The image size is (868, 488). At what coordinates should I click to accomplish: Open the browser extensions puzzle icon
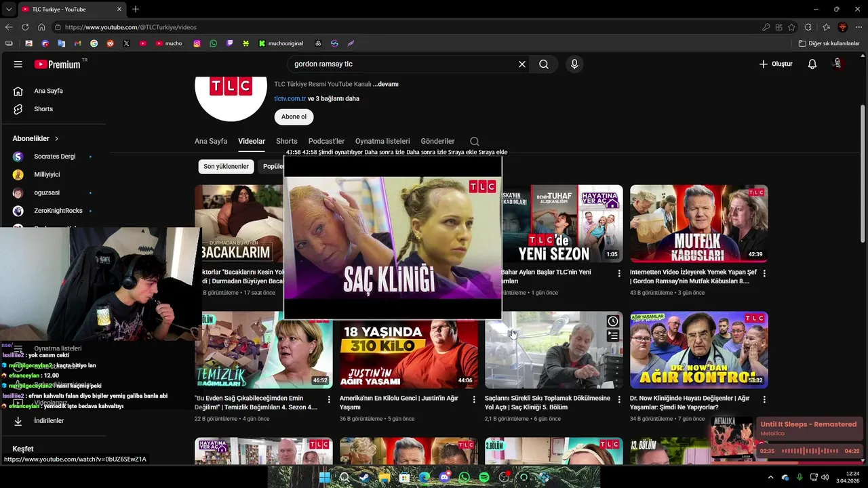(808, 27)
